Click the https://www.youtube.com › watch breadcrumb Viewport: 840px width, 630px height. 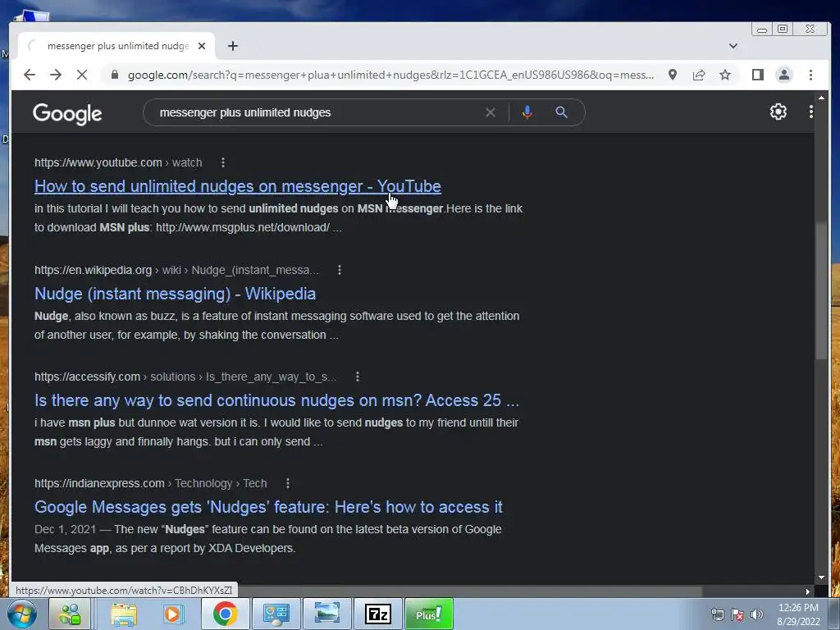(118, 162)
